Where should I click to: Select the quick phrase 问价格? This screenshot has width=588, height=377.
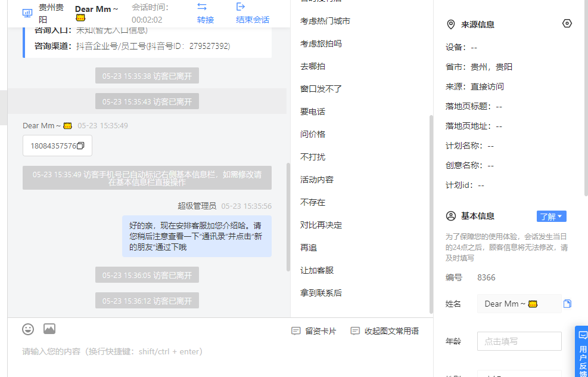[x=313, y=134]
